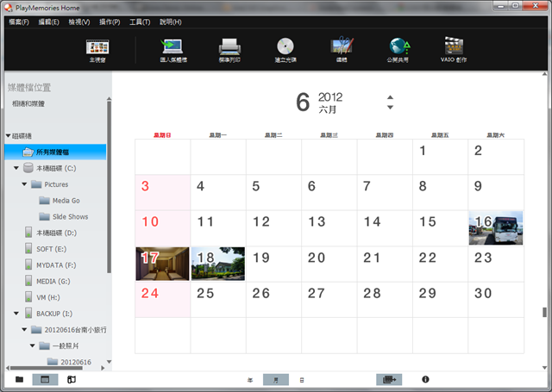
Task: Click the printer icon for printing
Action: point(229,47)
